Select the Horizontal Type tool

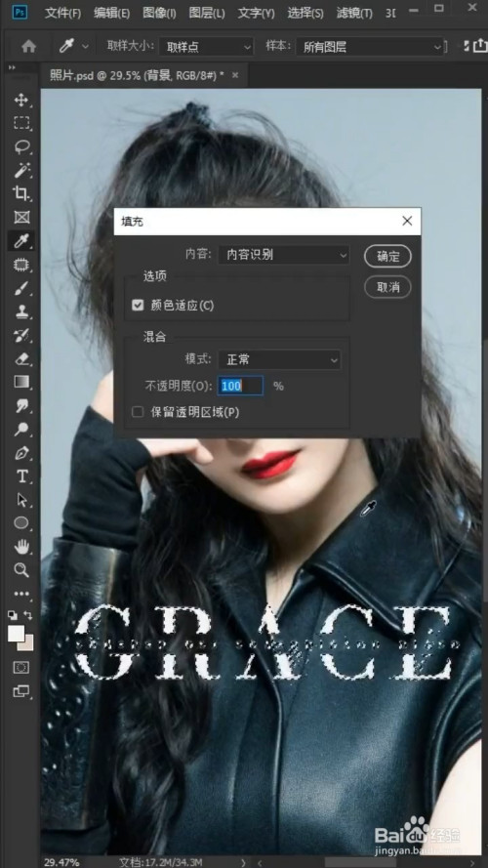(x=21, y=476)
